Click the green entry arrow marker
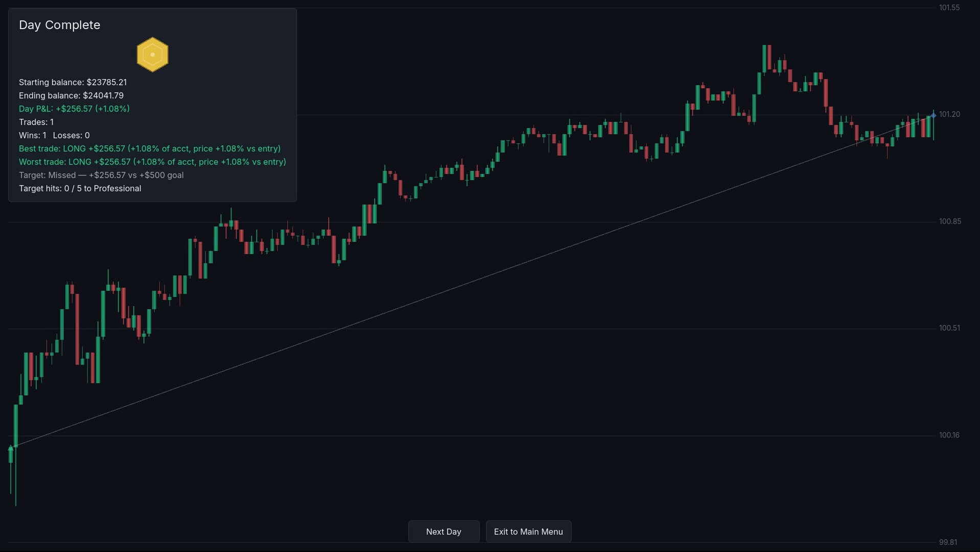Image resolution: width=980 pixels, height=552 pixels. (11, 448)
